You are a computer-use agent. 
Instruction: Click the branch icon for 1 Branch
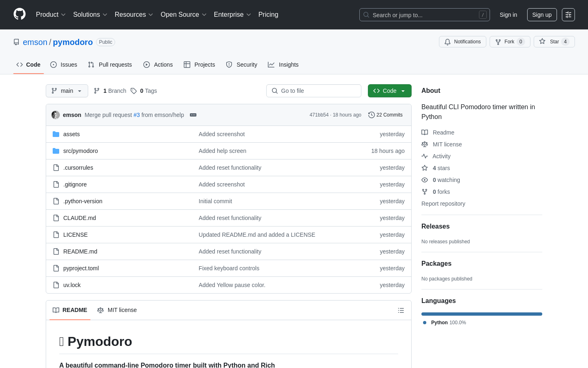(97, 91)
